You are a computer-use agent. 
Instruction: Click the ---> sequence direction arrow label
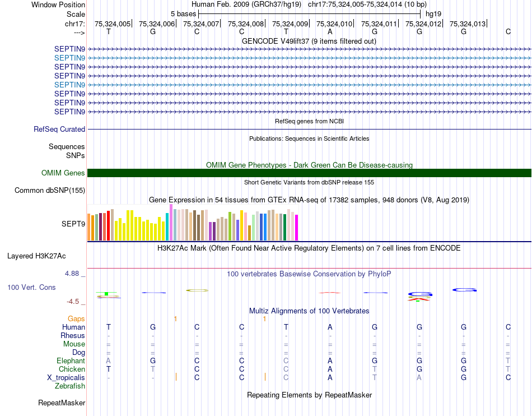[x=79, y=33]
